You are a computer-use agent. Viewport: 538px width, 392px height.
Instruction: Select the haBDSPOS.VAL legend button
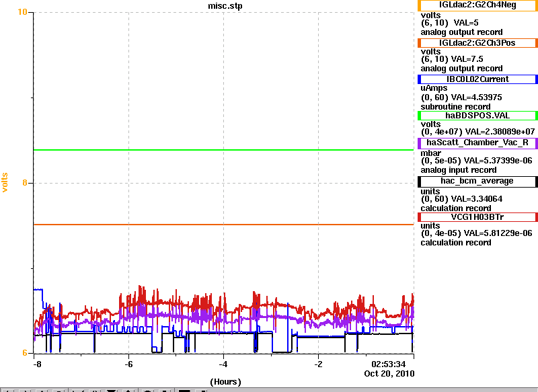tap(477, 116)
